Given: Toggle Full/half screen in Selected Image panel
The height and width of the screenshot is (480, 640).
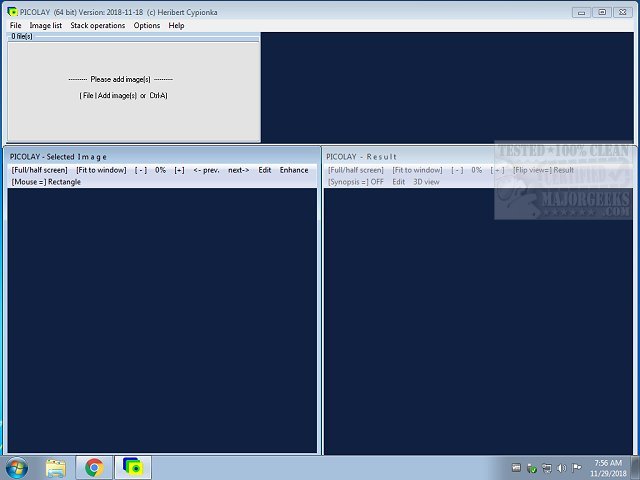Looking at the screenshot, I should [40, 170].
